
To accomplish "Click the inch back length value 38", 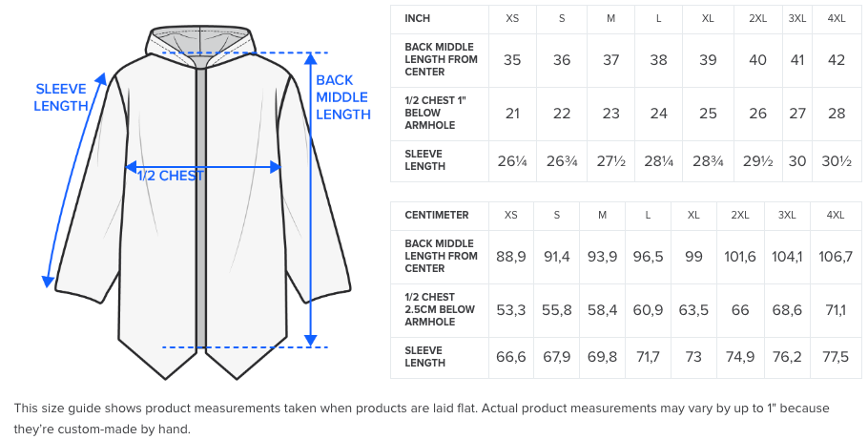I will click(x=658, y=60).
